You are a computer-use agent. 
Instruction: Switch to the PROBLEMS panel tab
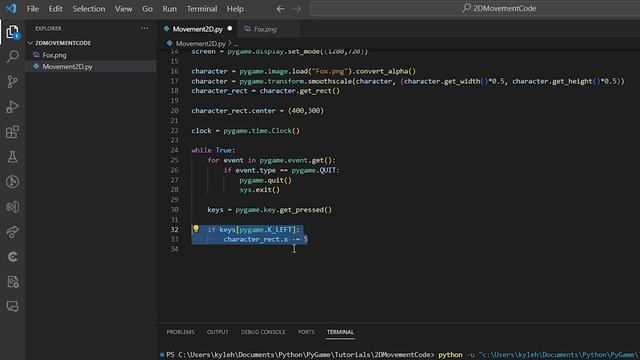pyautogui.click(x=180, y=332)
